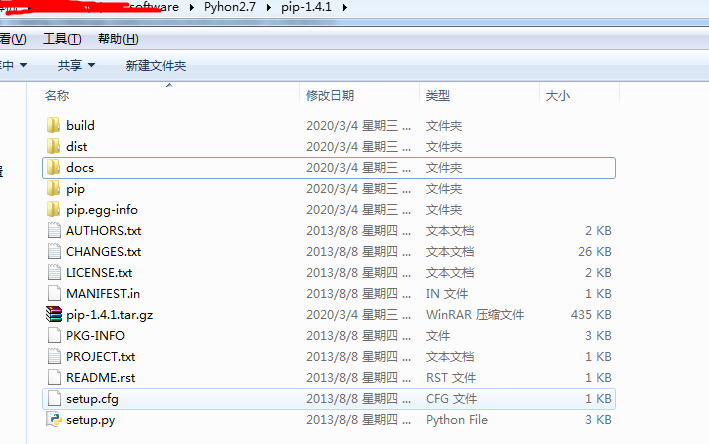This screenshot has width=709, height=444.
Task: Open the 帮助(H) menu
Action: (x=118, y=39)
